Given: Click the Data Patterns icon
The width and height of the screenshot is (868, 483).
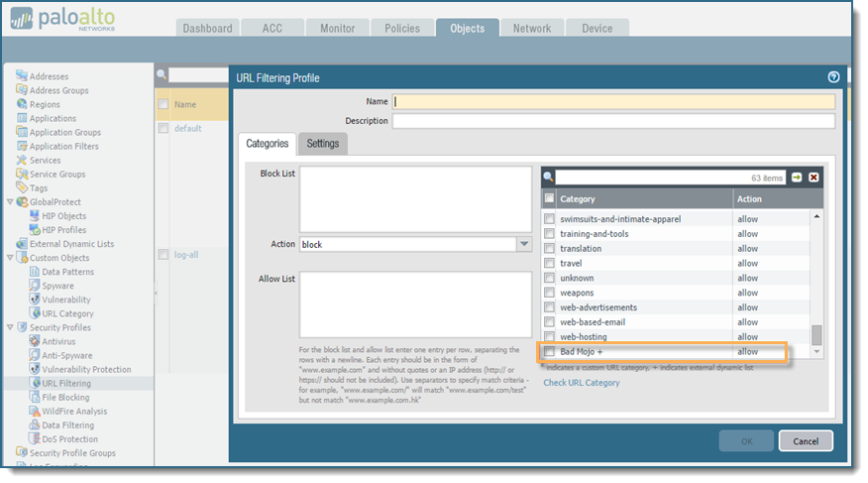Looking at the screenshot, I should [x=35, y=272].
